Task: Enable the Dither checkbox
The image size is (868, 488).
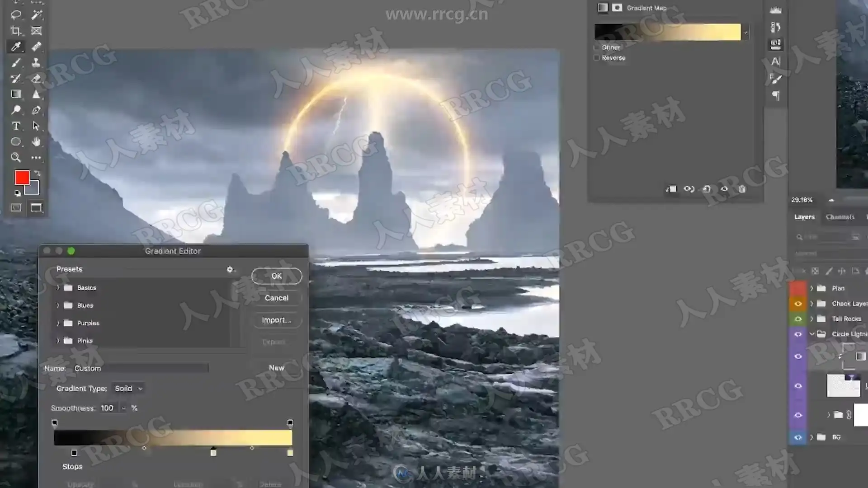Action: (597, 47)
